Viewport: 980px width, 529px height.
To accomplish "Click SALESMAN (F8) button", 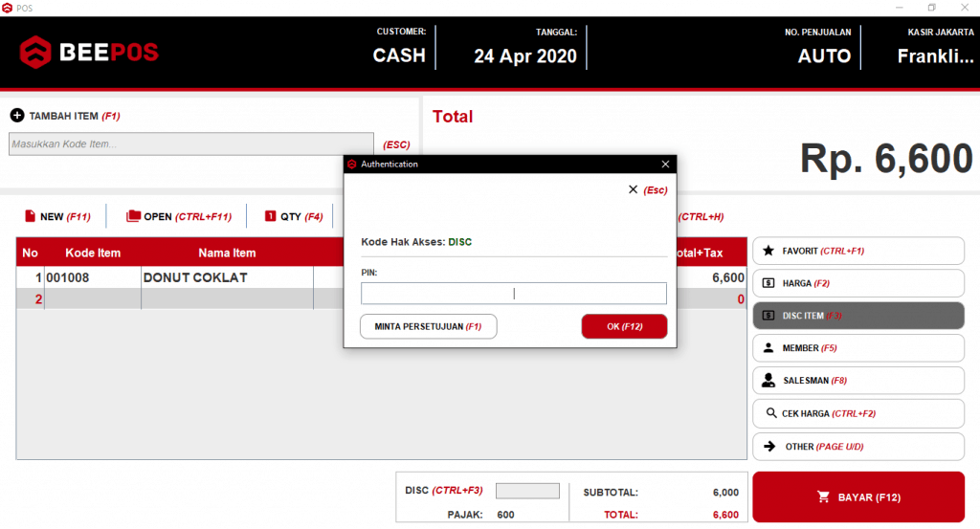I will pos(858,381).
